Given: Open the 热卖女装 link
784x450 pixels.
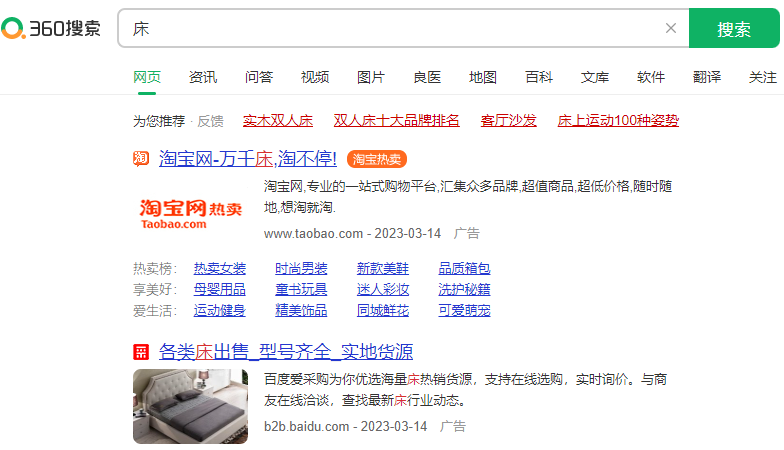Looking at the screenshot, I should coord(220,268).
